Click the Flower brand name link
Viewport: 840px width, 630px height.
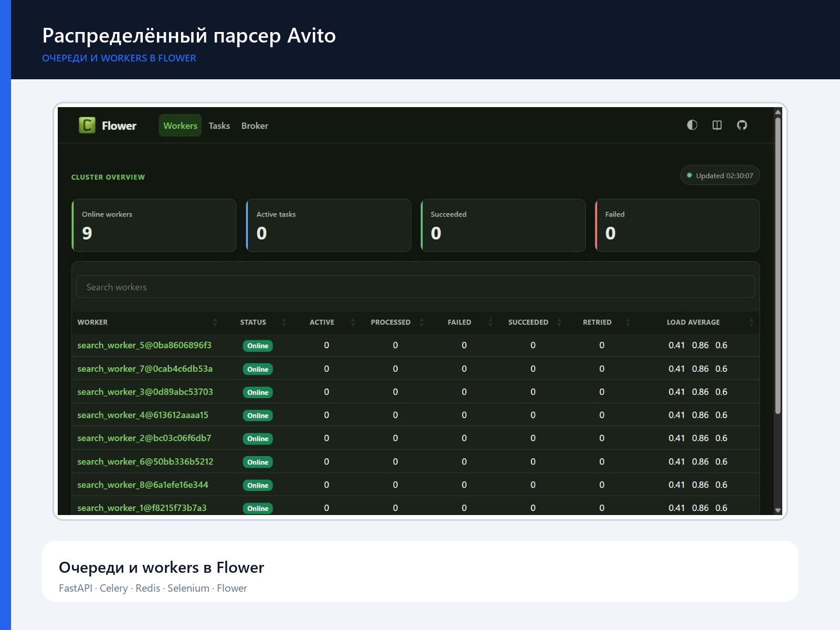coord(119,126)
